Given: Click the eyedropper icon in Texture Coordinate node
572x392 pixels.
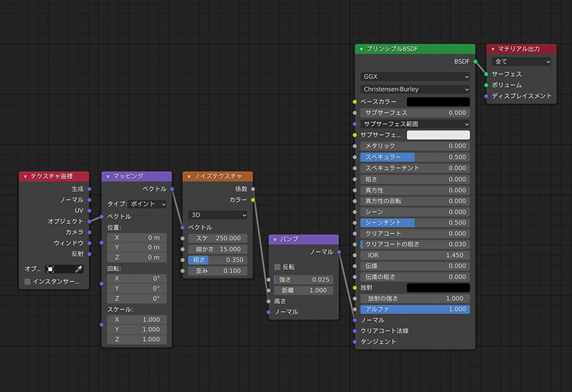Looking at the screenshot, I should [80, 269].
